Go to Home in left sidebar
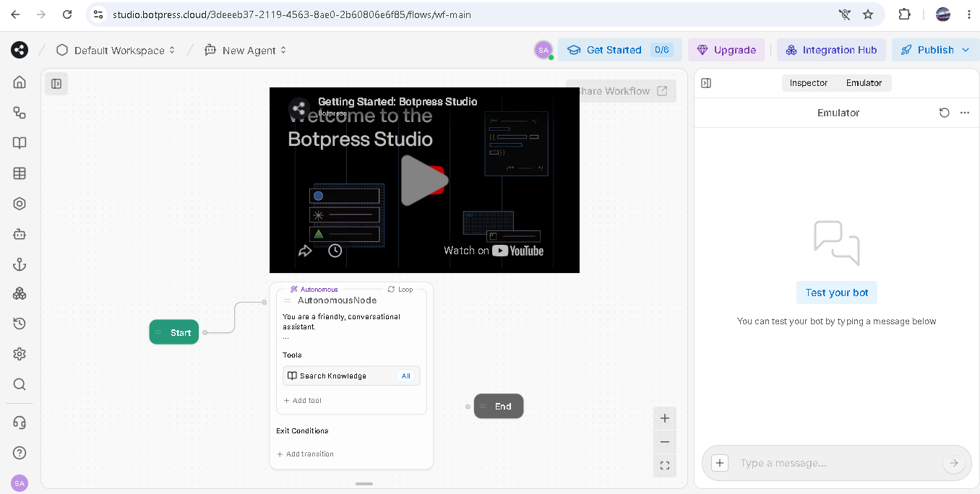The image size is (980, 494). [20, 82]
